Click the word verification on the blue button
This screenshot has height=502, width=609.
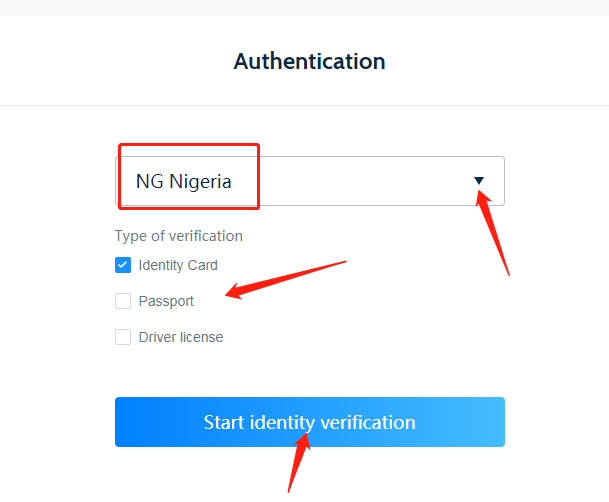366,422
